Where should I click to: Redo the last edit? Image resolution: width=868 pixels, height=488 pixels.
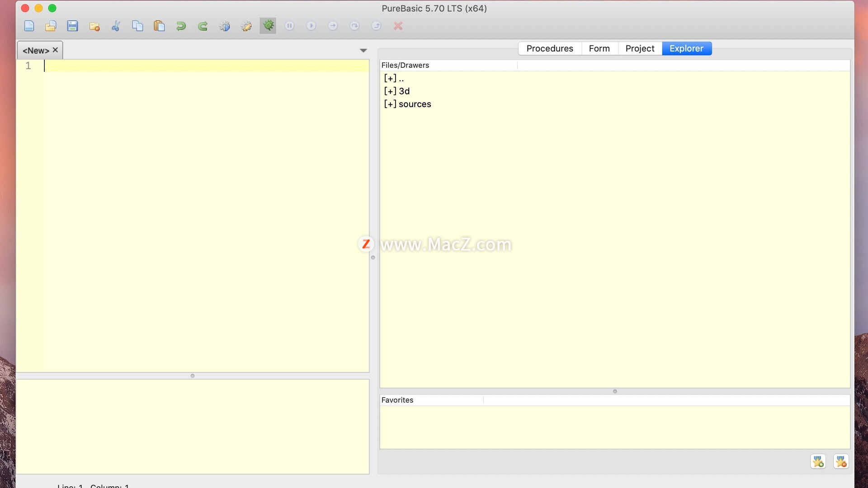(x=203, y=26)
